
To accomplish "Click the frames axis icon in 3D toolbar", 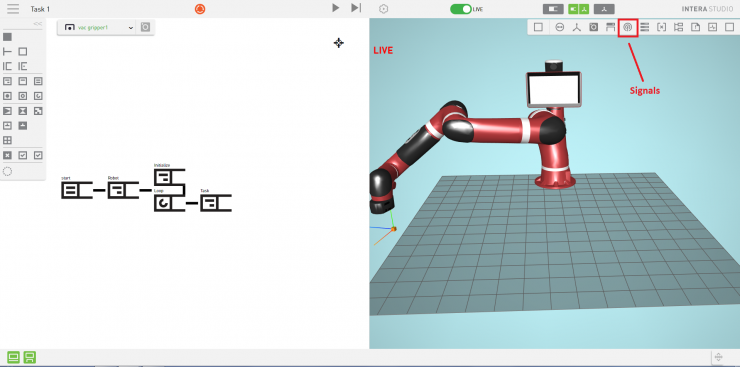I will pos(577,27).
